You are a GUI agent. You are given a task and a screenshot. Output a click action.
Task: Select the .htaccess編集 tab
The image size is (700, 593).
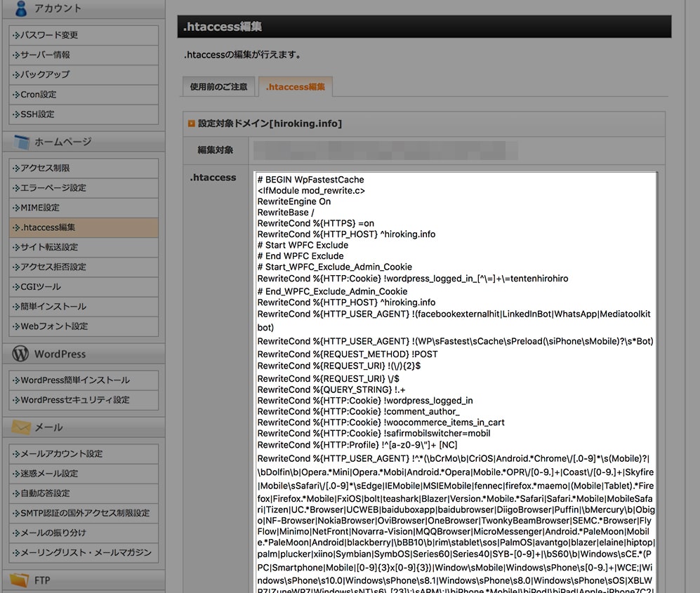(x=295, y=87)
